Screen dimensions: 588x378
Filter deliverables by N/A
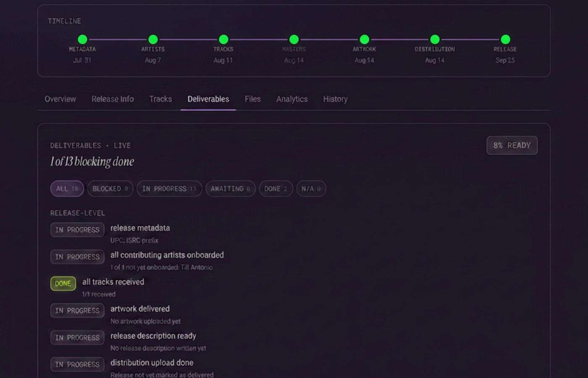311,189
